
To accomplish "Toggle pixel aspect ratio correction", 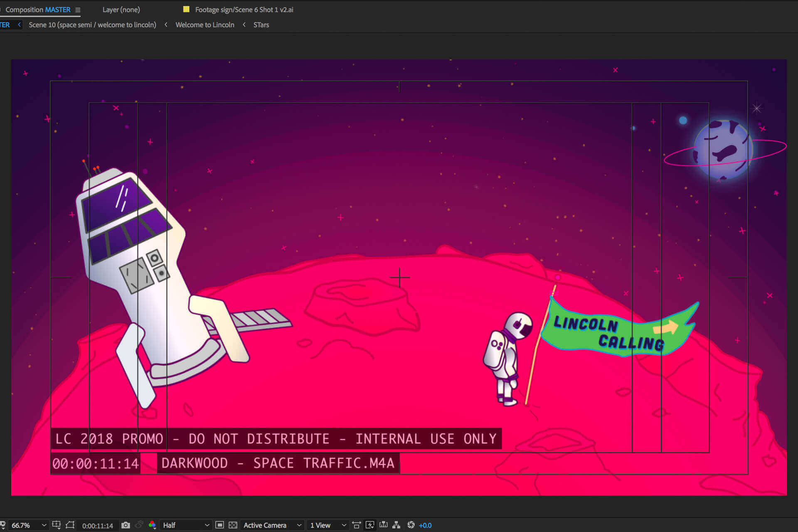I will 356,525.
